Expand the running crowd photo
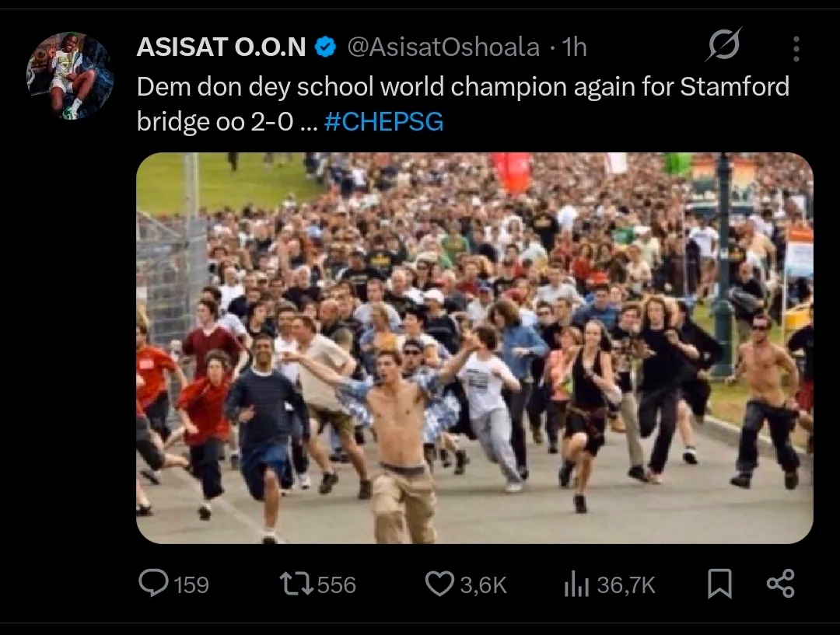The width and height of the screenshot is (840, 635). pos(474,348)
